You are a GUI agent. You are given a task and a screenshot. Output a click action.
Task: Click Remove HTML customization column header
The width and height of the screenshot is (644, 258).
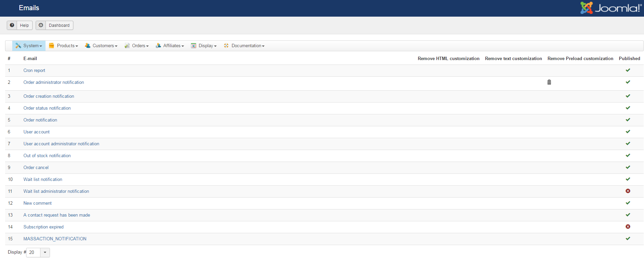click(448, 58)
